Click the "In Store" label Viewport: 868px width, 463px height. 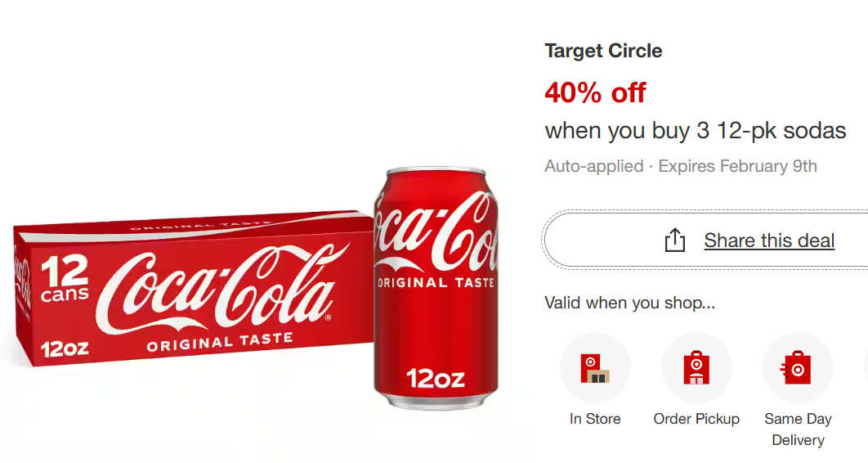(595, 419)
